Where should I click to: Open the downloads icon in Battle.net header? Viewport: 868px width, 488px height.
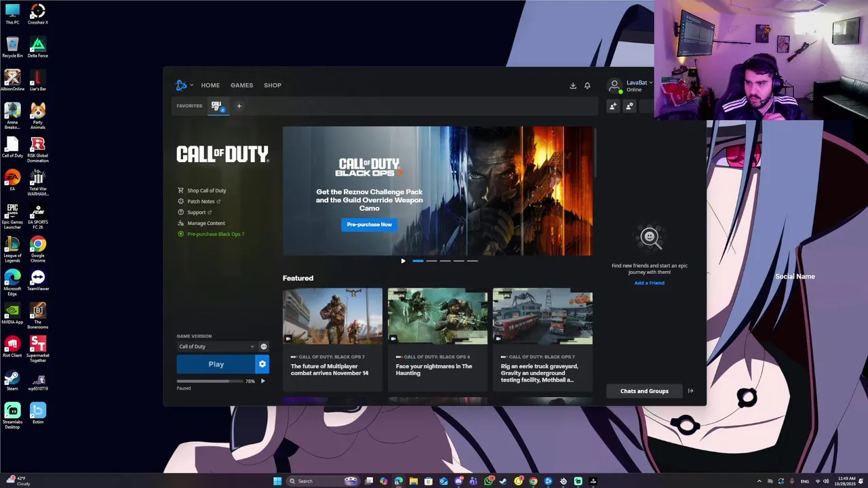click(x=573, y=85)
